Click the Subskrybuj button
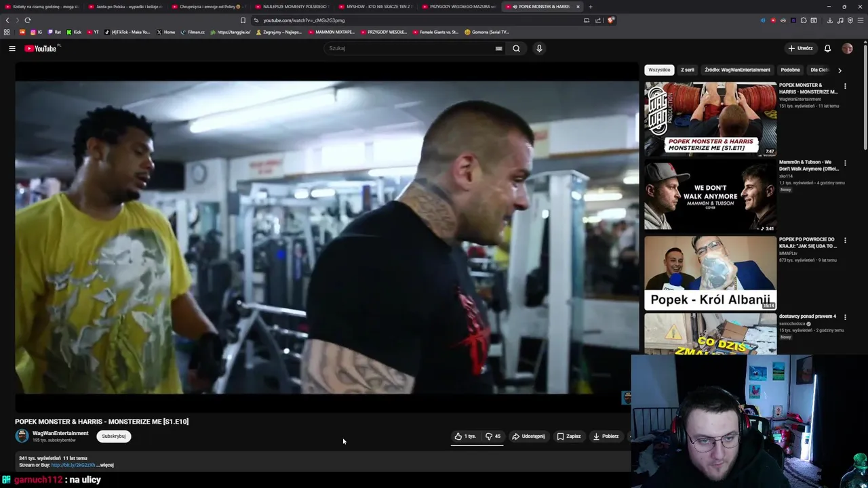This screenshot has height=488, width=868. (x=114, y=436)
